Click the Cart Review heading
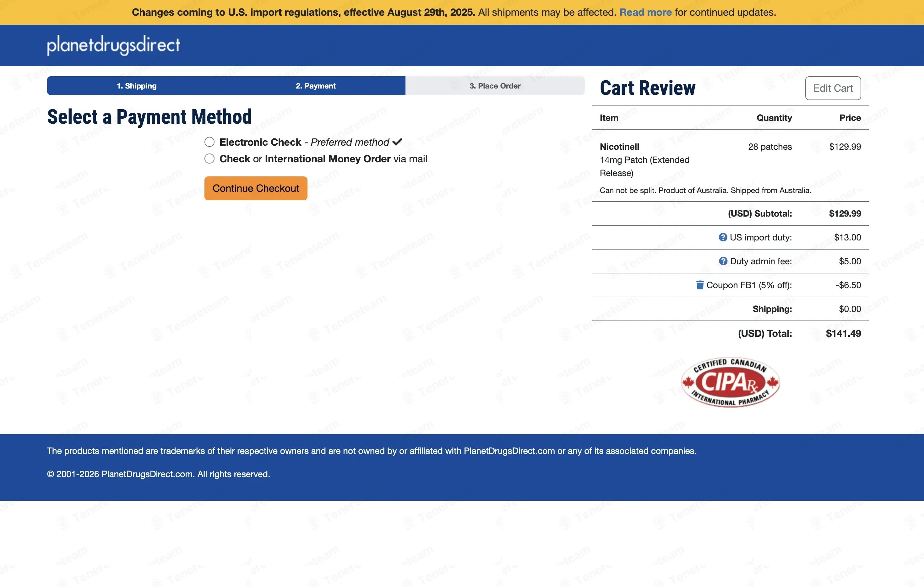Screen dimensions: 924x587 click(648, 88)
